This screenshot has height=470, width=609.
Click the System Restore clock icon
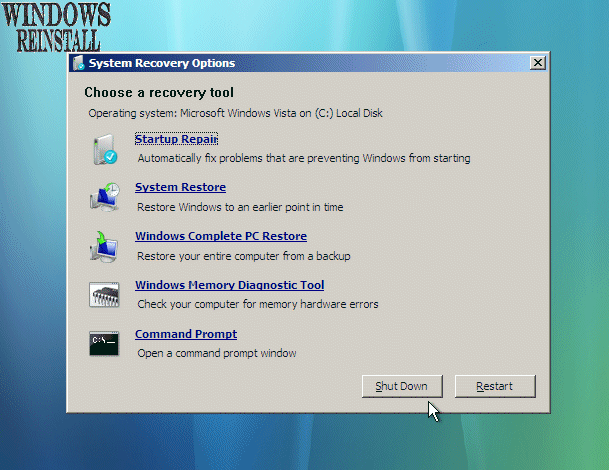pyautogui.click(x=104, y=197)
